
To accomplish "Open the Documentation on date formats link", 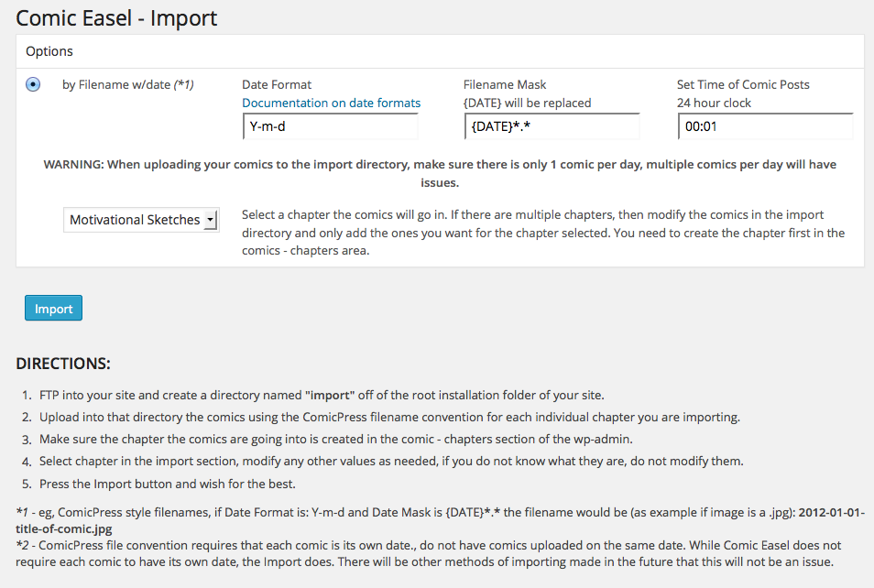I will coord(331,103).
